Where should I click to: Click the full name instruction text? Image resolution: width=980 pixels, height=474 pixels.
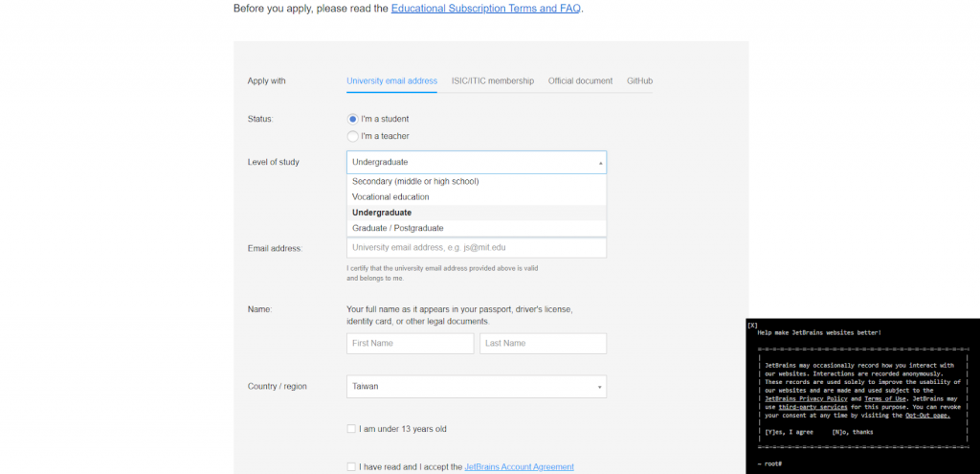click(x=459, y=316)
